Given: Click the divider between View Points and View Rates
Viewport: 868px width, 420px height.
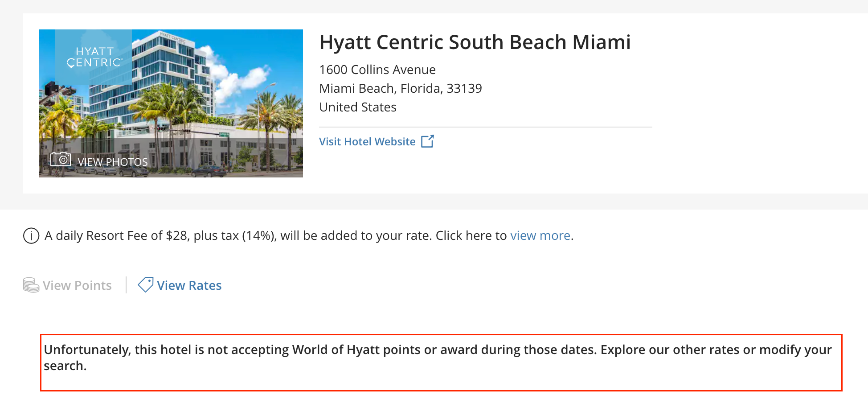Looking at the screenshot, I should tap(126, 285).
